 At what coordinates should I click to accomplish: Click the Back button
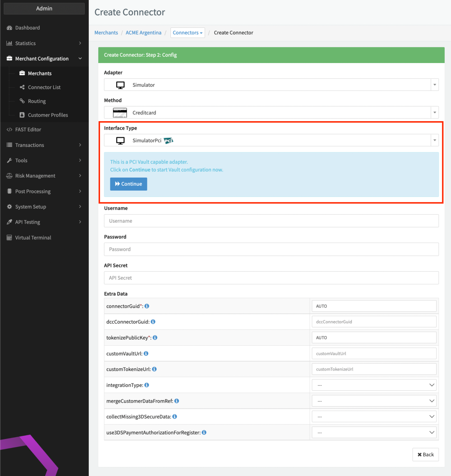pyautogui.click(x=425, y=455)
